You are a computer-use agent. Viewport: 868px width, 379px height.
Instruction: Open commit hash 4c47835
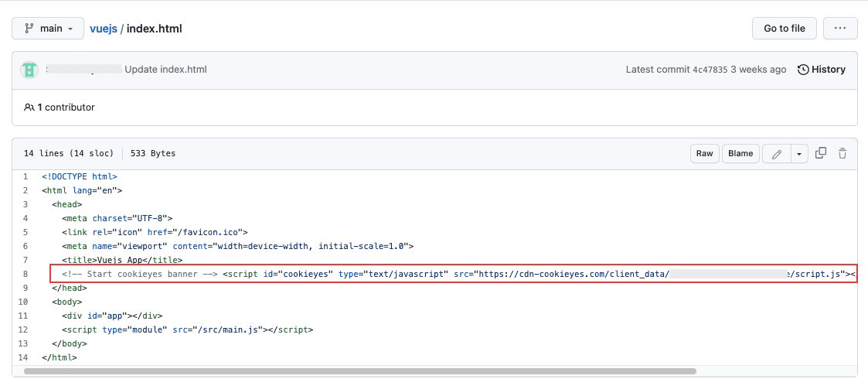click(x=710, y=70)
